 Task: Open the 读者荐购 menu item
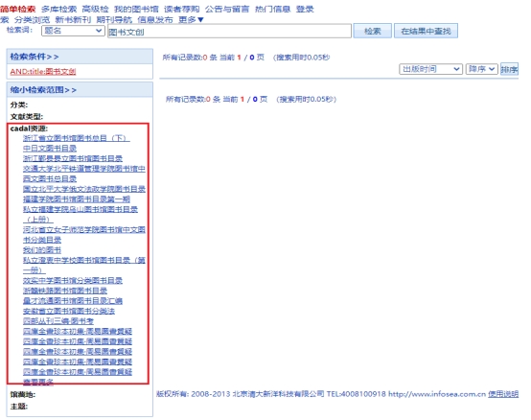182,10
